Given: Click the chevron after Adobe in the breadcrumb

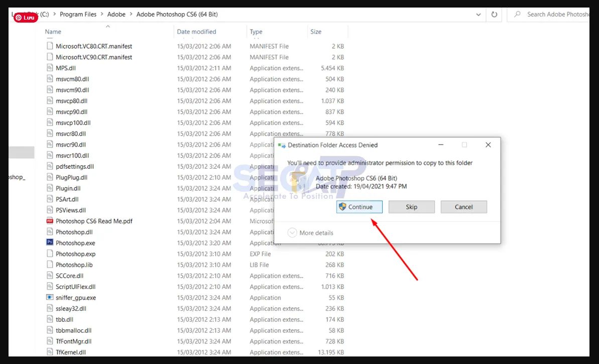Looking at the screenshot, I should [131, 14].
